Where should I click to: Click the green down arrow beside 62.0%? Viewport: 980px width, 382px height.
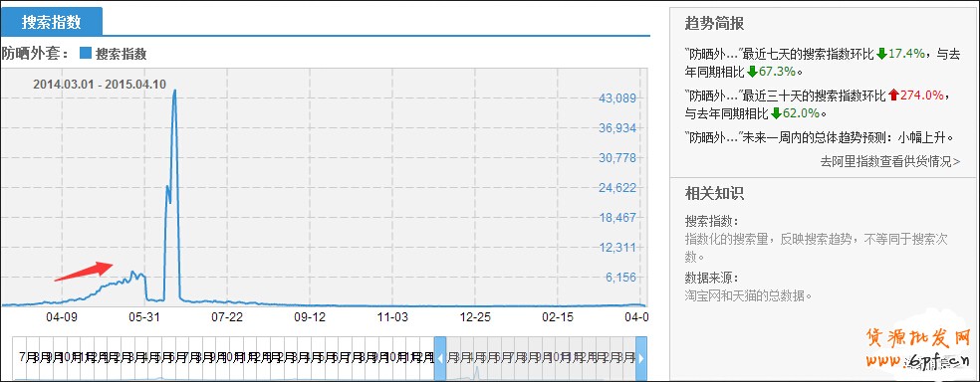click(x=776, y=113)
